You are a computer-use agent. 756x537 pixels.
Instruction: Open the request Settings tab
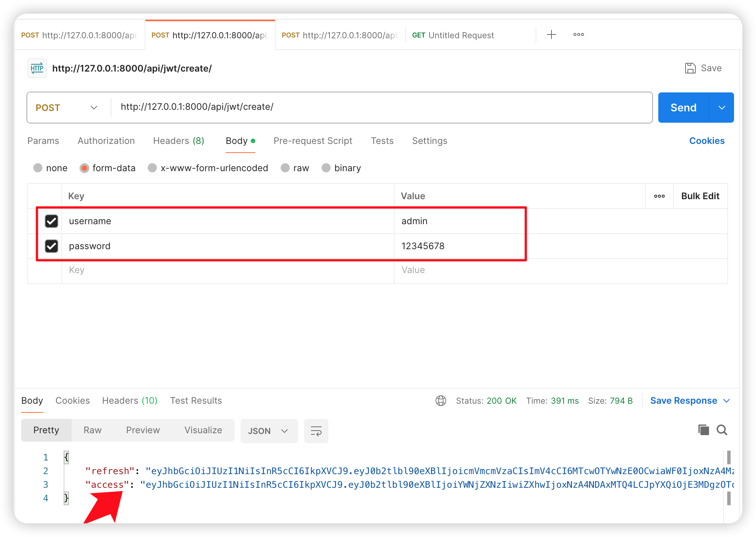[430, 141]
